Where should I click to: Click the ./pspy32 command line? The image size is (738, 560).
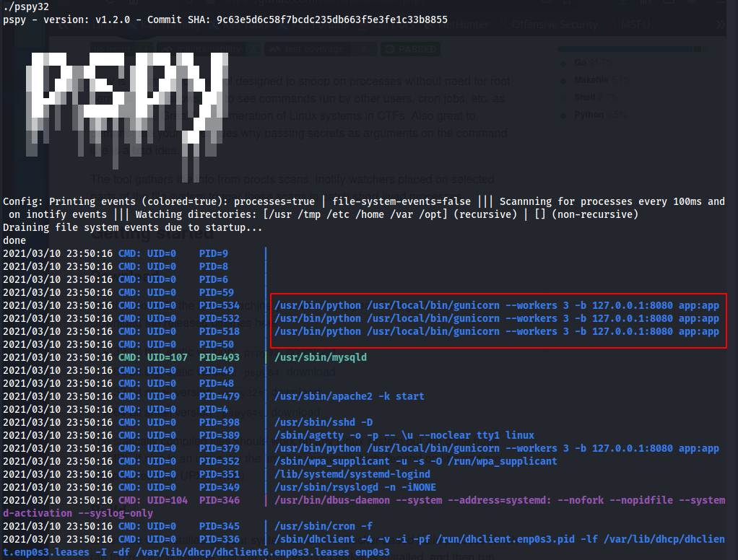pos(26,6)
